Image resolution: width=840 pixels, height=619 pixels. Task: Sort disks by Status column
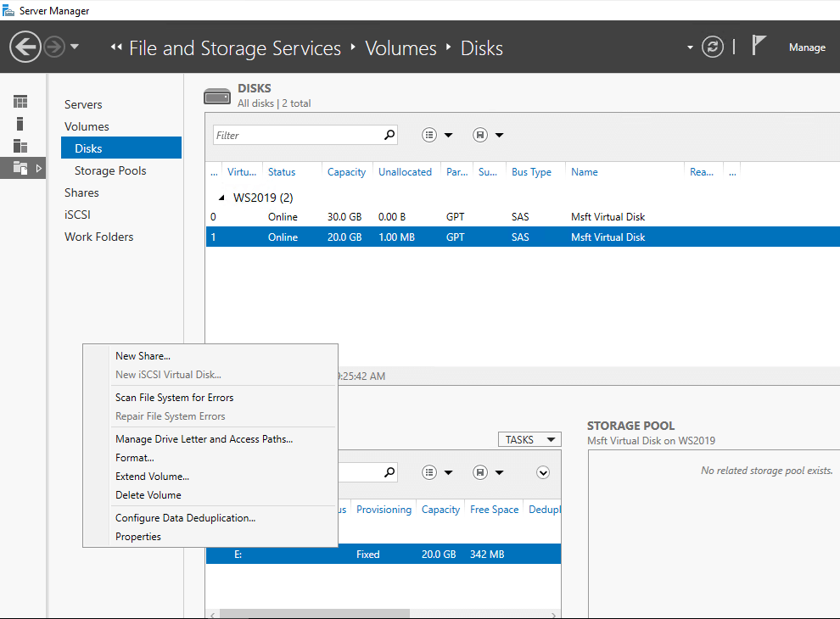[x=282, y=172]
